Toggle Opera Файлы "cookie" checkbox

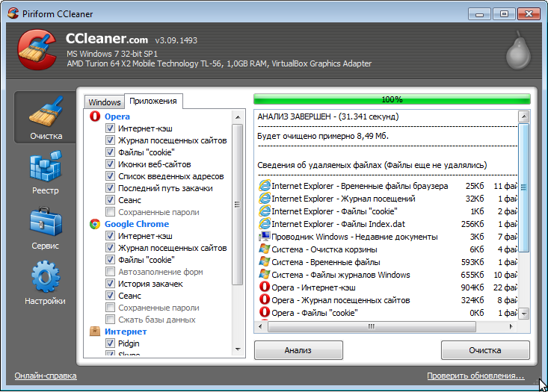coord(110,152)
